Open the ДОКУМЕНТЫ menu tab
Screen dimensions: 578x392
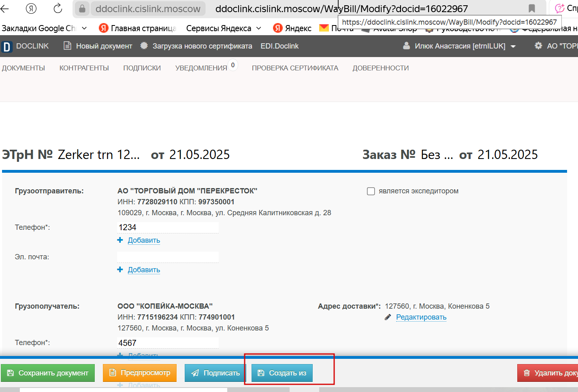coord(23,68)
